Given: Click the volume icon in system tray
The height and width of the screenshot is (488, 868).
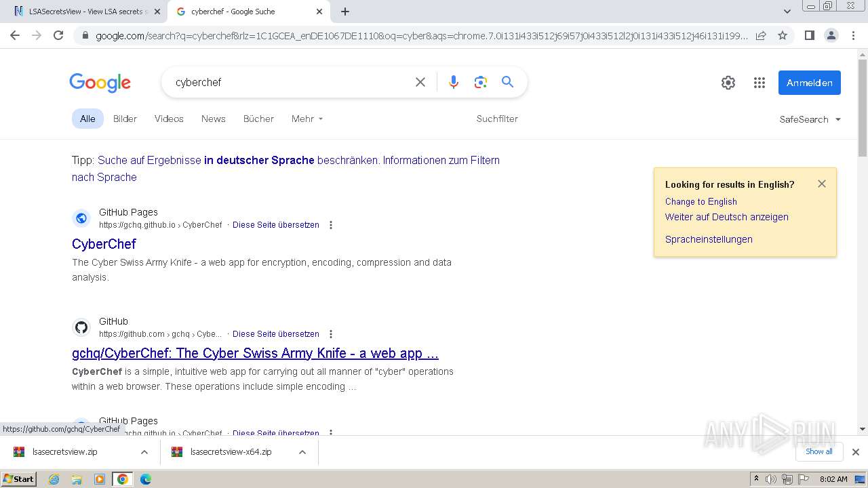Looking at the screenshot, I should tap(771, 479).
